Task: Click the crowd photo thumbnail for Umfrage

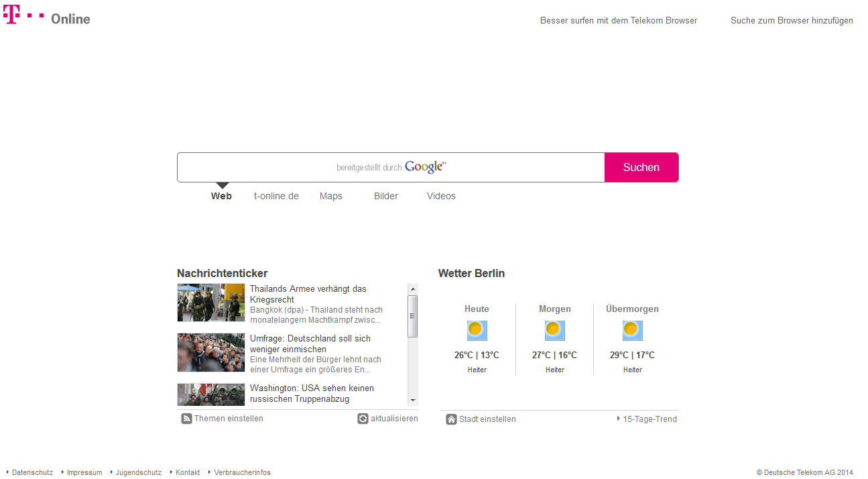Action: pos(211,352)
